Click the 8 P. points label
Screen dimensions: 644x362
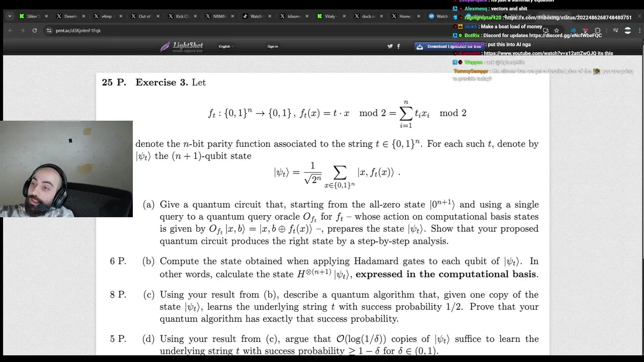[x=118, y=295]
